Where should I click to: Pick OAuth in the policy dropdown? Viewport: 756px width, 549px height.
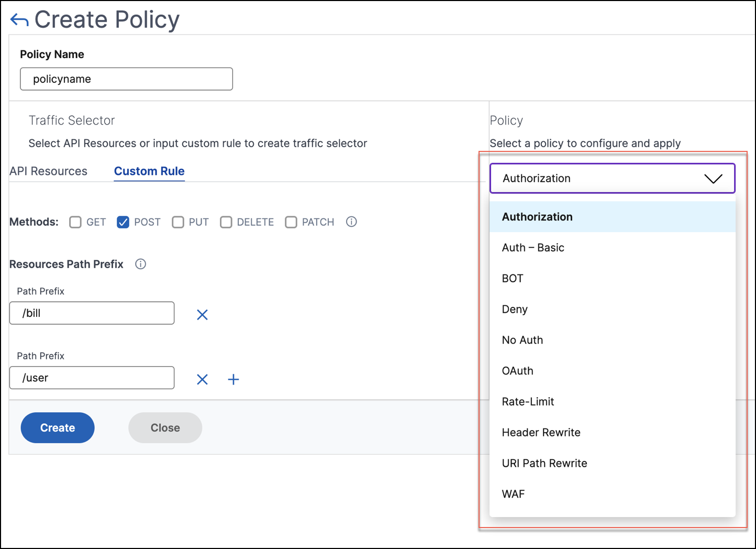[613, 371]
